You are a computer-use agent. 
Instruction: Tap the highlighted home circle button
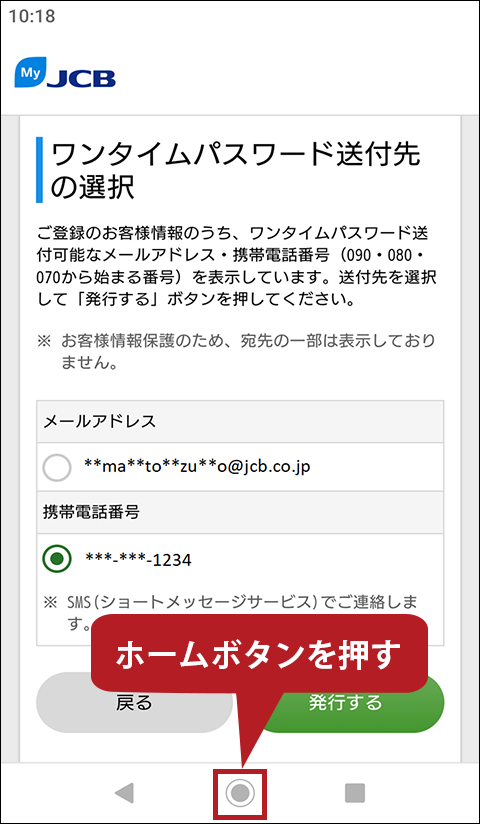[240, 794]
